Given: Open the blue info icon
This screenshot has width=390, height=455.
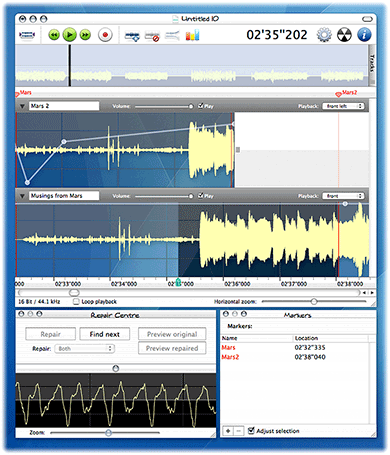Looking at the screenshot, I should point(364,35).
